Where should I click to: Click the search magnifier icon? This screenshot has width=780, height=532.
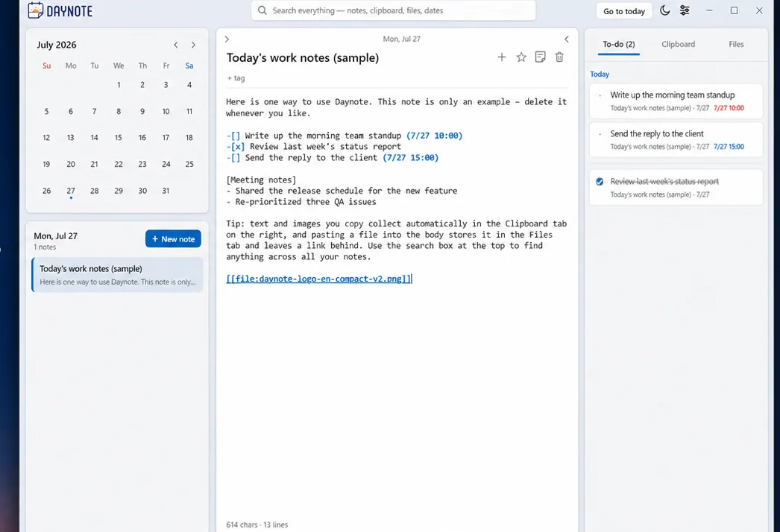262,10
